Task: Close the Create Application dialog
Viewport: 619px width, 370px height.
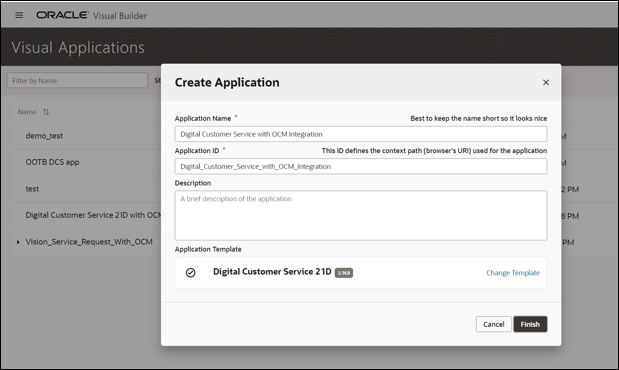Action: pos(546,82)
